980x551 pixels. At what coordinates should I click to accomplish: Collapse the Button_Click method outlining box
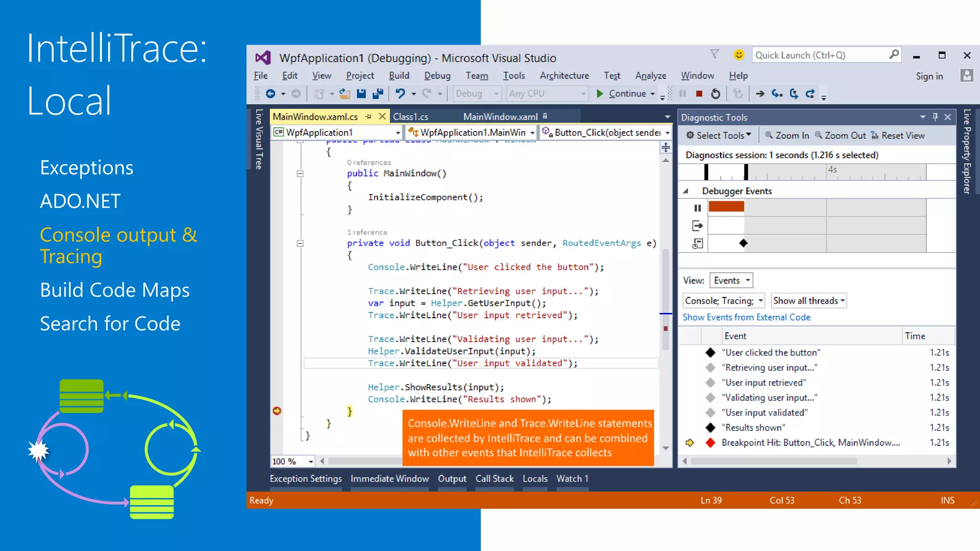(x=300, y=243)
